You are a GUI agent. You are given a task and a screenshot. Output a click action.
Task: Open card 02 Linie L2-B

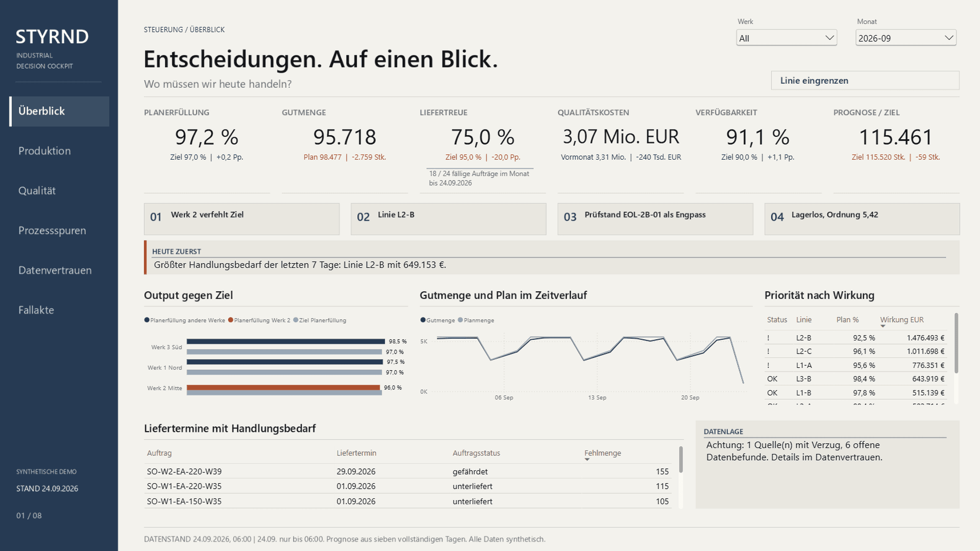click(448, 219)
